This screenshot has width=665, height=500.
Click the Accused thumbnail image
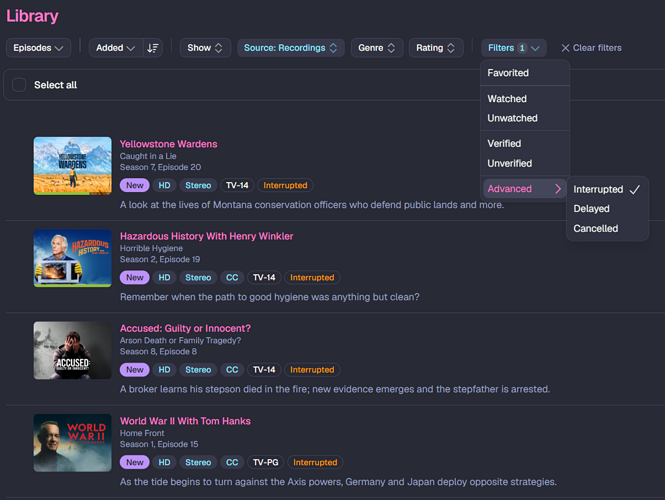coord(73,350)
